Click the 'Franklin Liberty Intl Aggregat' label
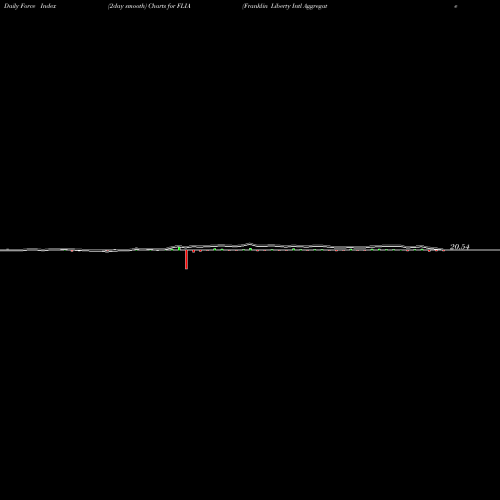The image size is (500, 500). [x=285, y=6]
